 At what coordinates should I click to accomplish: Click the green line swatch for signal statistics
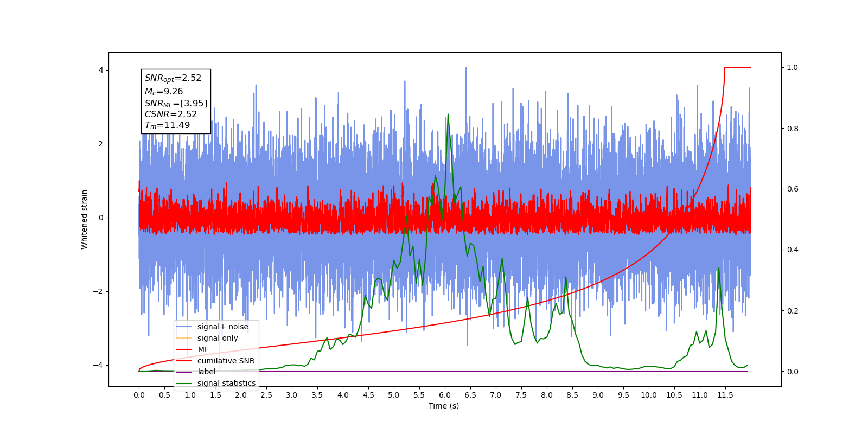184,383
